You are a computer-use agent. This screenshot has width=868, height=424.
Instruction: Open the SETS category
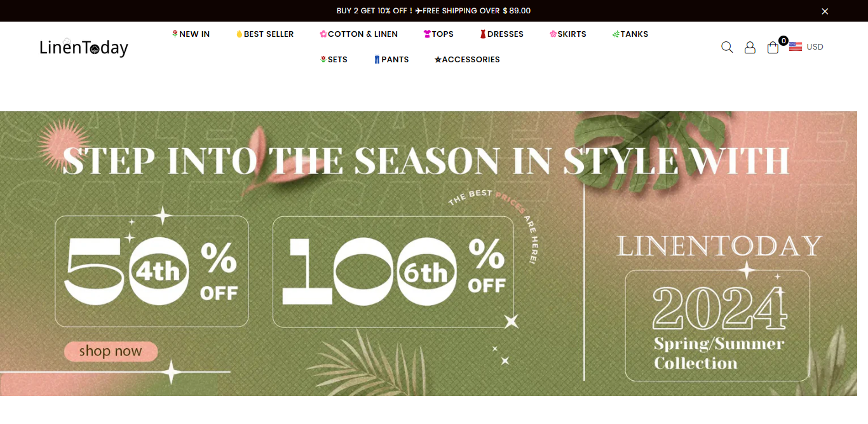tap(334, 60)
